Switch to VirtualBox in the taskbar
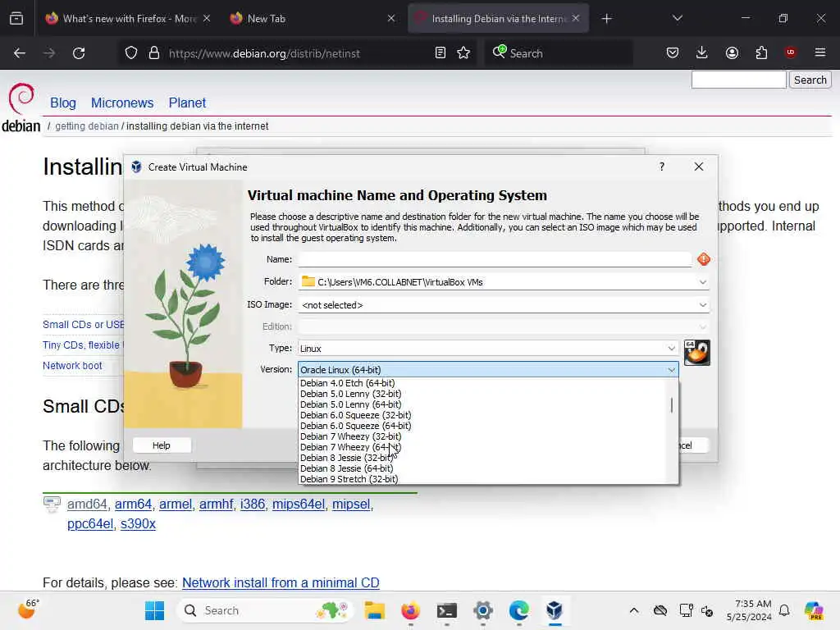The width and height of the screenshot is (840, 630). [x=555, y=610]
